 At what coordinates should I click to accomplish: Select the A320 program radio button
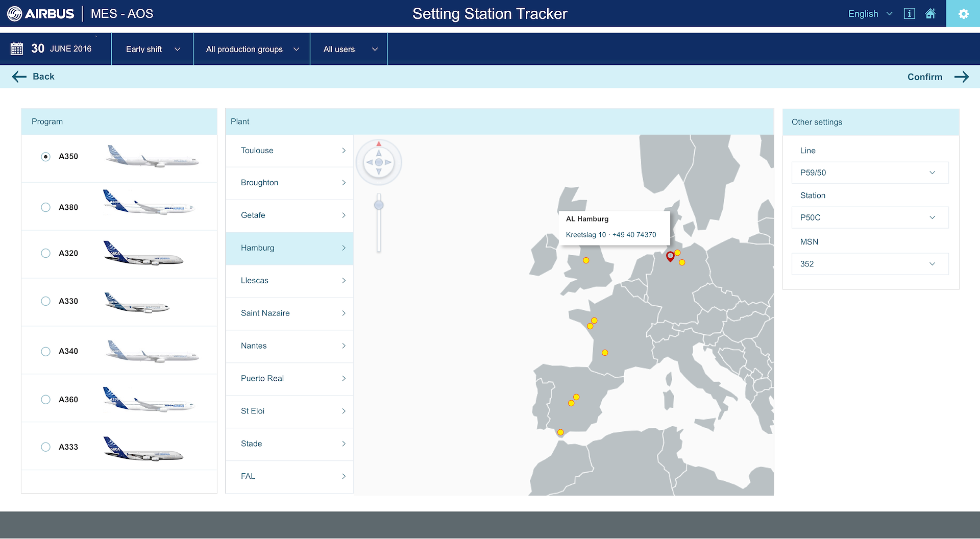coord(46,253)
